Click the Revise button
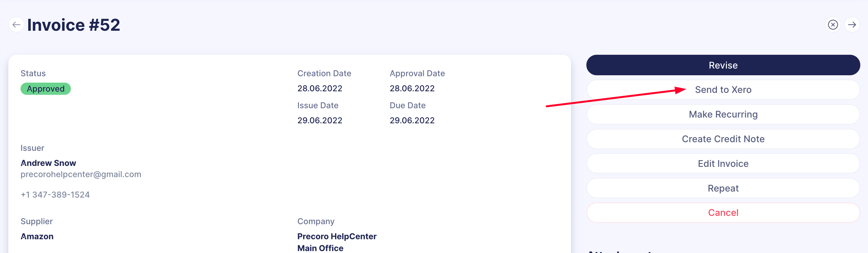This screenshot has width=868, height=253. [x=723, y=65]
